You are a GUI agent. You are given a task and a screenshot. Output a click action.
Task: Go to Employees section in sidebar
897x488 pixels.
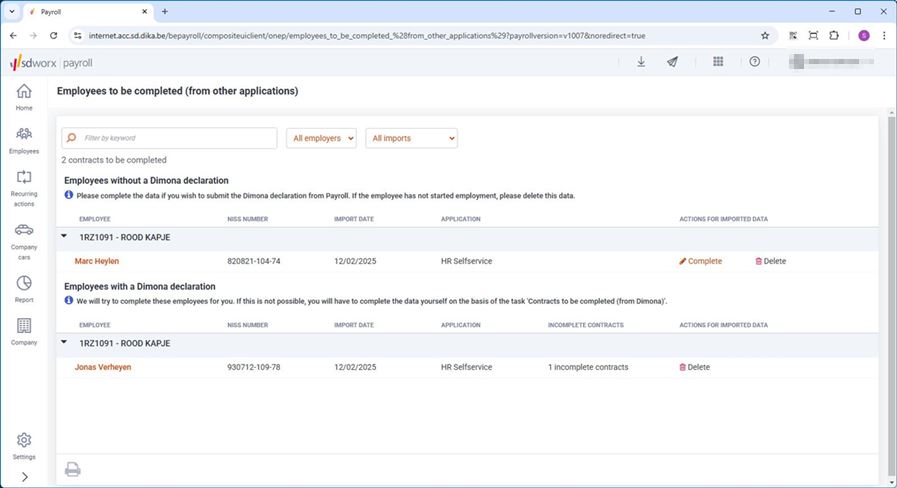point(24,135)
